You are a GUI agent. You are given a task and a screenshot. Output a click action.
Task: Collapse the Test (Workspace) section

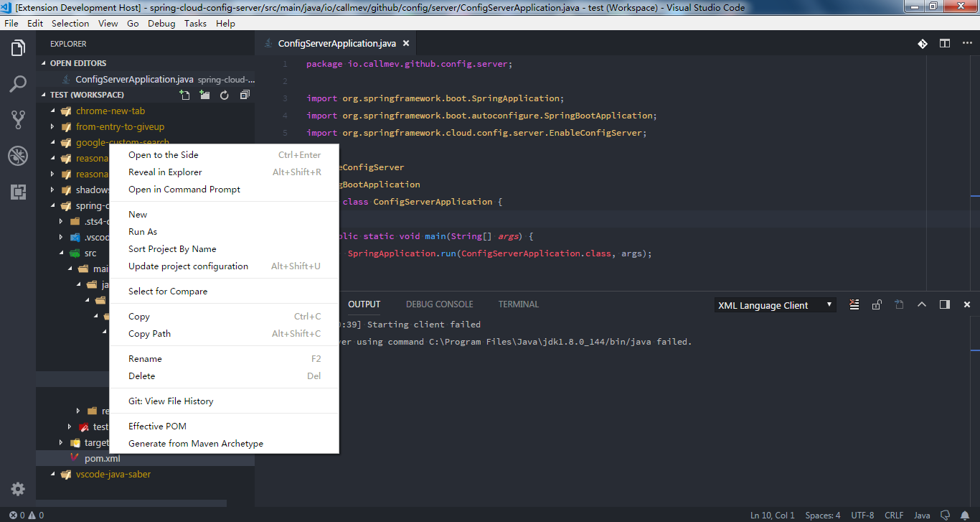pos(87,95)
